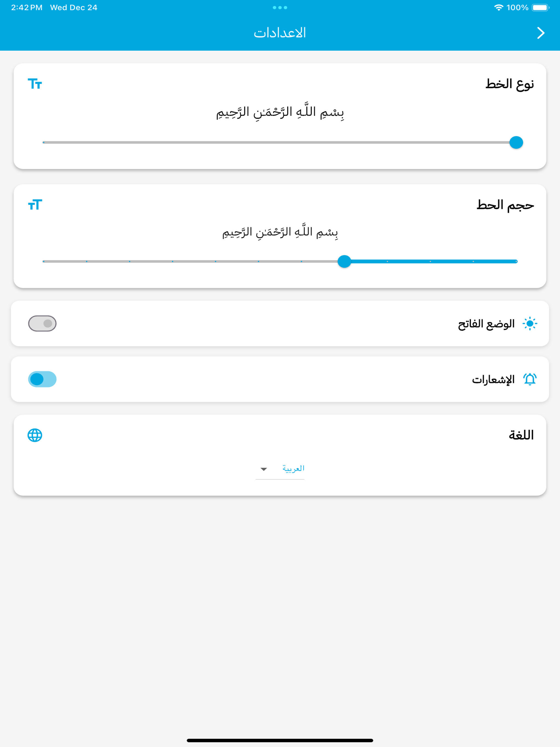Tap the sun icon for light mode
Screen dimensions: 560x747
point(530,323)
